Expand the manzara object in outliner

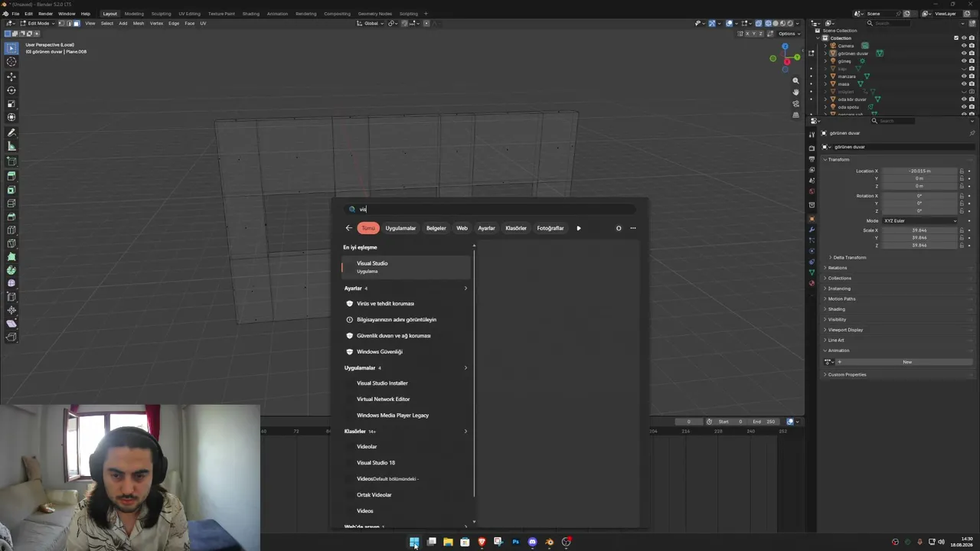[x=825, y=77]
